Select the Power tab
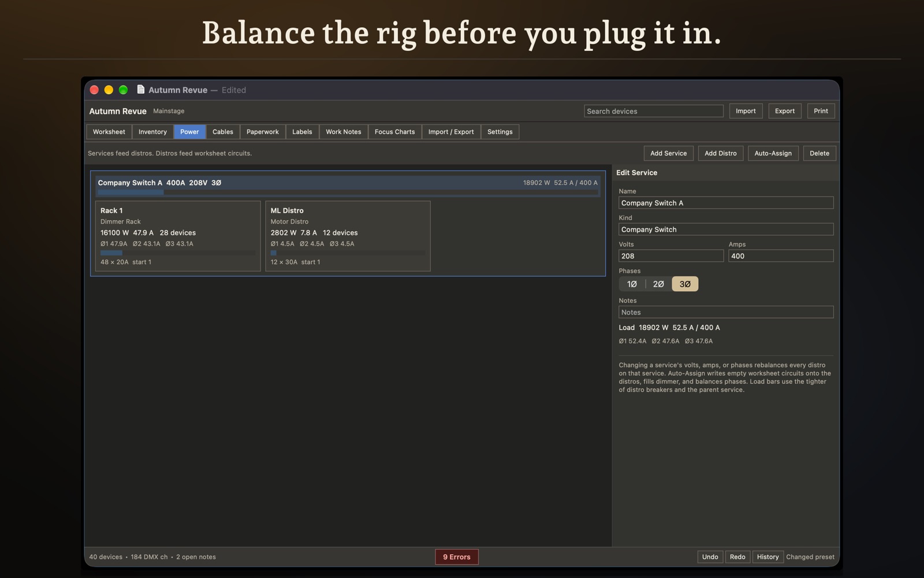 click(189, 132)
